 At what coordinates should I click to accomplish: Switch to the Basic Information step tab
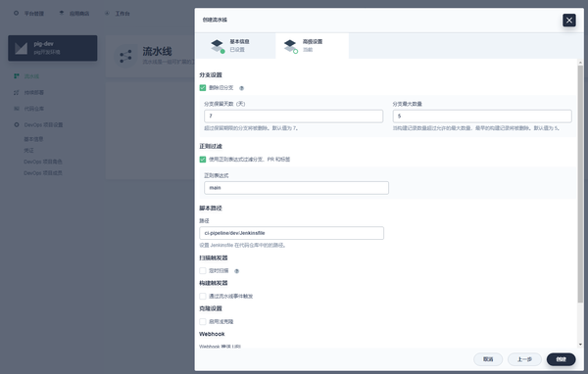235,46
